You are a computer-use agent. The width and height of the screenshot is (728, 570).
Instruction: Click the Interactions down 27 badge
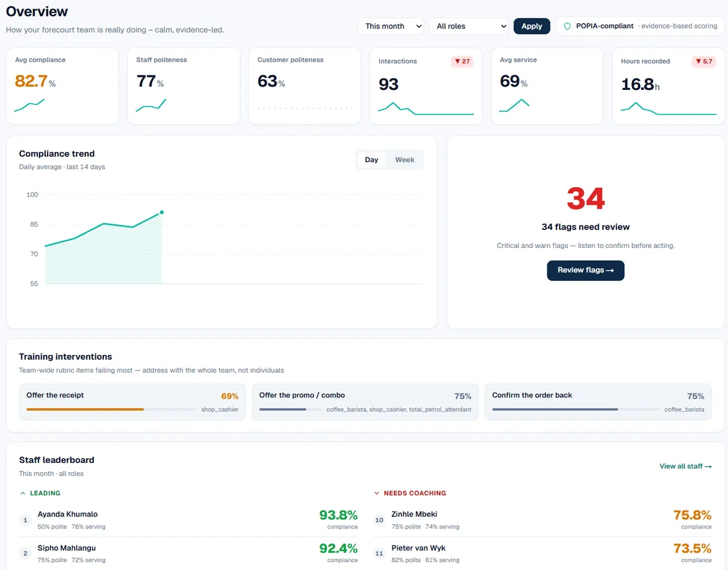(x=462, y=61)
